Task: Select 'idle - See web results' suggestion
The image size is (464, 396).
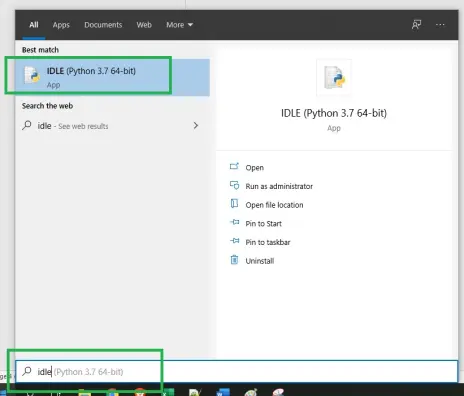Action: pyautogui.click(x=112, y=126)
